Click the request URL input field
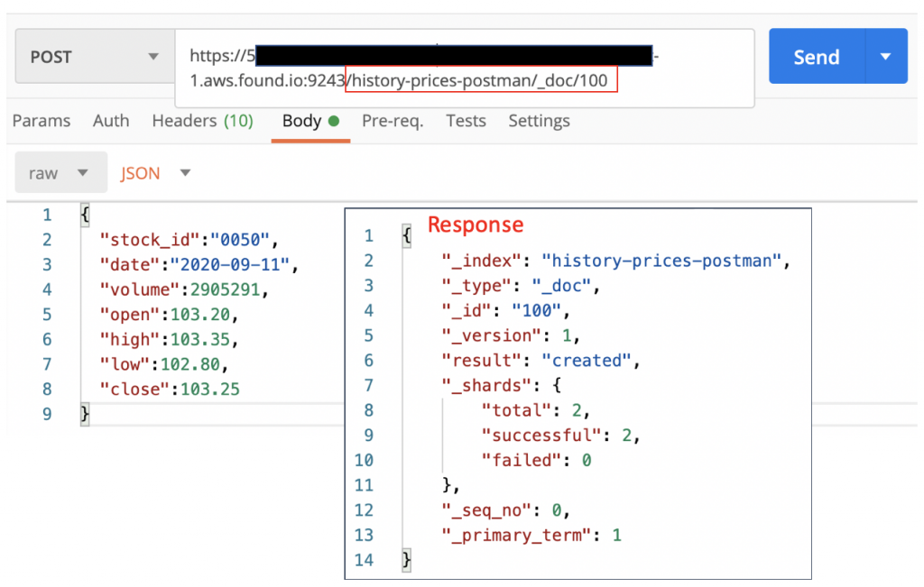The width and height of the screenshot is (924, 587). pos(464,69)
